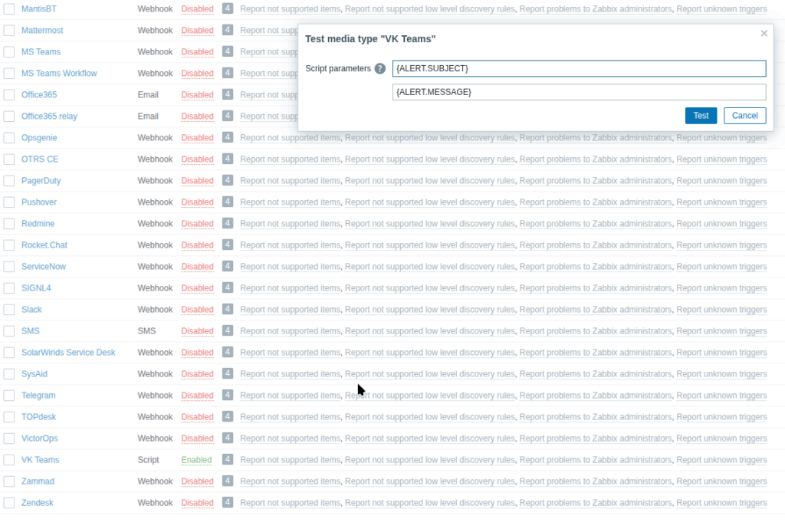This screenshot has height=532, width=785.
Task: Disable VK Teams by clicking Enabled status
Action: point(196,460)
